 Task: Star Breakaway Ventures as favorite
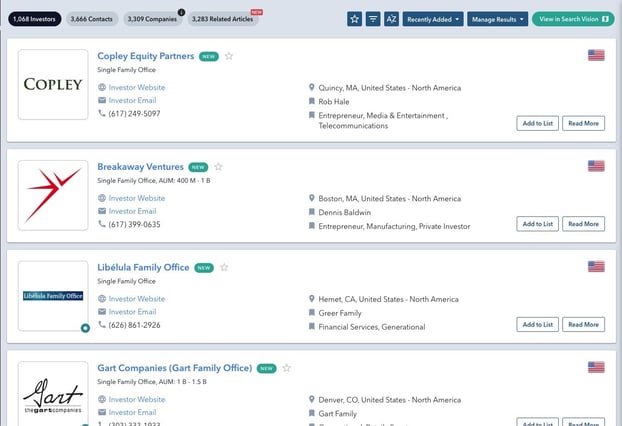tap(219, 167)
